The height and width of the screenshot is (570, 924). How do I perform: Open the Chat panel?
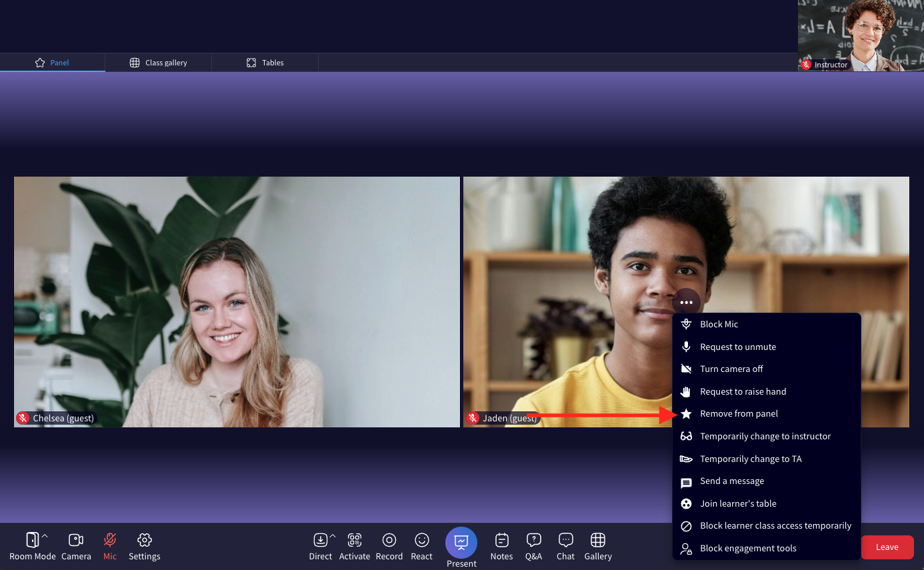click(566, 546)
